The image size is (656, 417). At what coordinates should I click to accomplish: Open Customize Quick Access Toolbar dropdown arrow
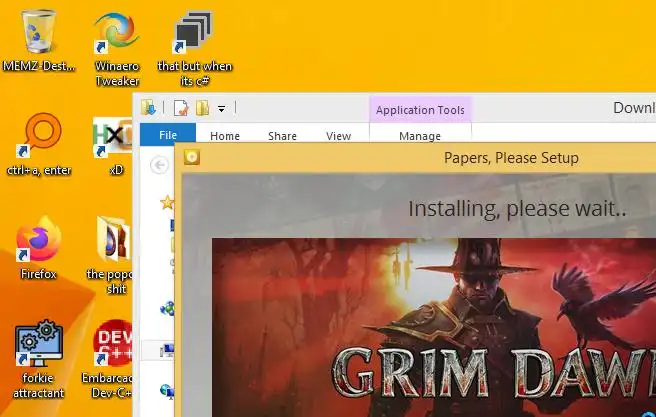coord(221,109)
